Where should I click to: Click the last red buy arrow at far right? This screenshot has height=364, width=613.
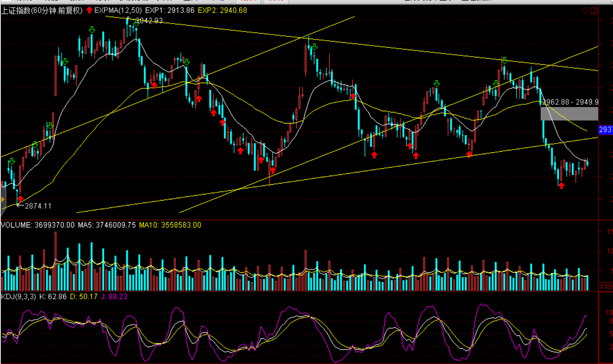(561, 185)
